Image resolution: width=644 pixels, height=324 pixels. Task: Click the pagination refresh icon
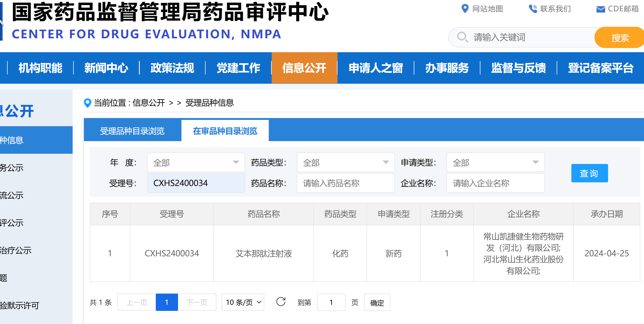click(281, 302)
